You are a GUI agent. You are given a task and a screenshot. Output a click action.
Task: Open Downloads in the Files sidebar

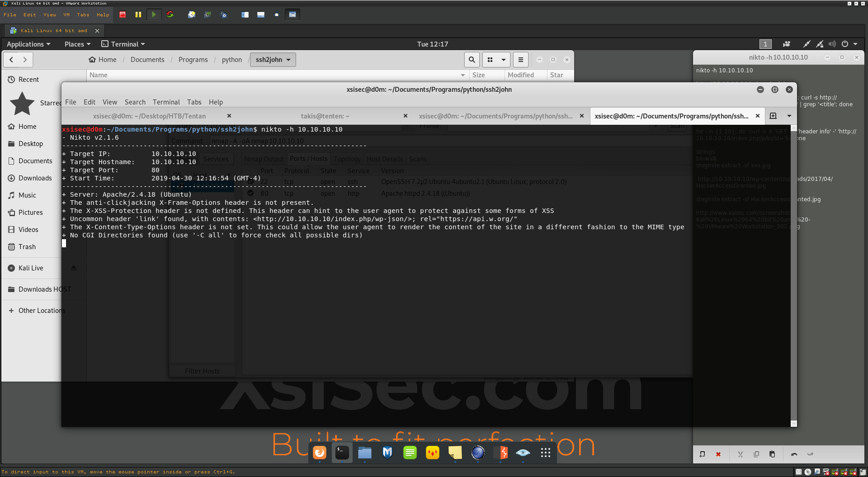pyautogui.click(x=35, y=178)
